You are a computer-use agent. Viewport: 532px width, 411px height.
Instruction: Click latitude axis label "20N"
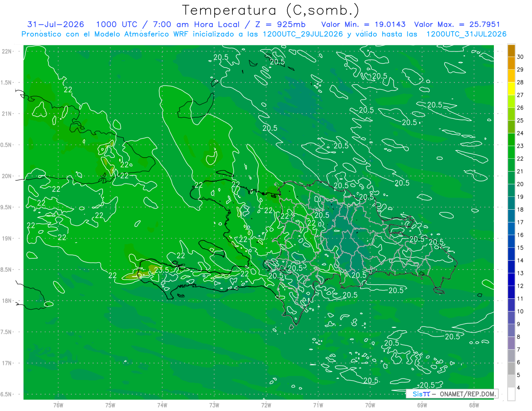click(6, 176)
